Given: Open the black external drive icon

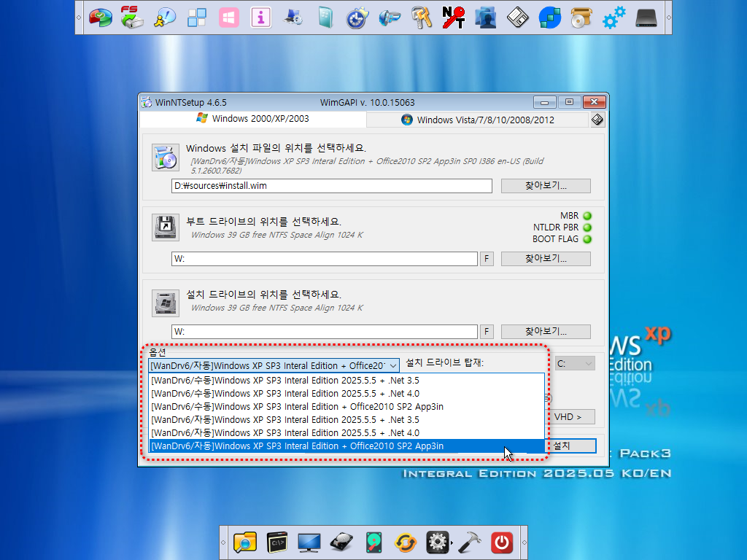Looking at the screenshot, I should point(646,17).
